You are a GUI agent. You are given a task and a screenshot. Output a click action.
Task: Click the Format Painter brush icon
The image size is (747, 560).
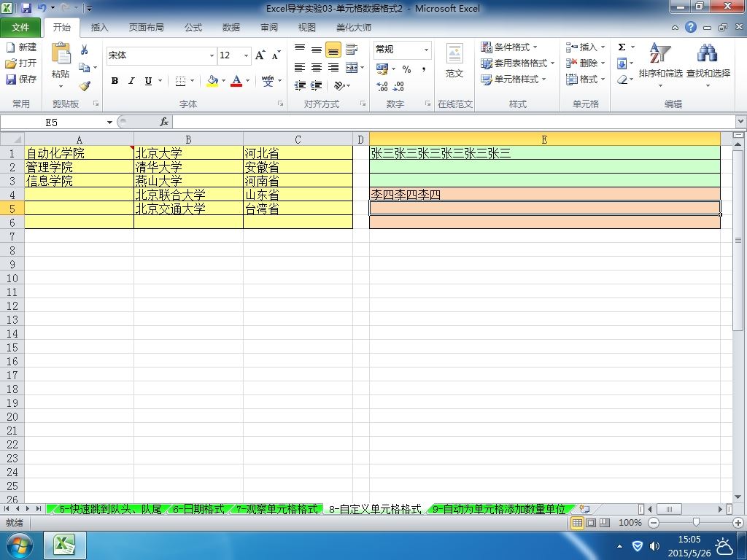[x=85, y=86]
